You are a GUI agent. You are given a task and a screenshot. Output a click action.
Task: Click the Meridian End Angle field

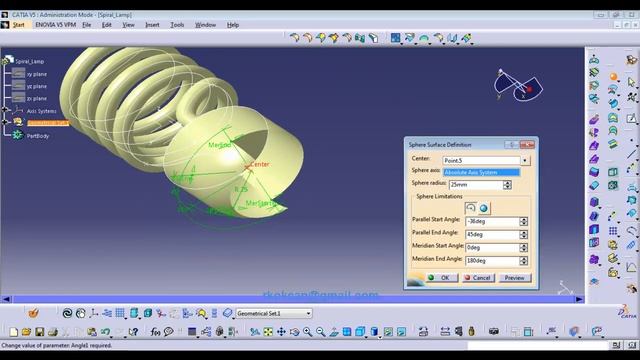(x=492, y=260)
